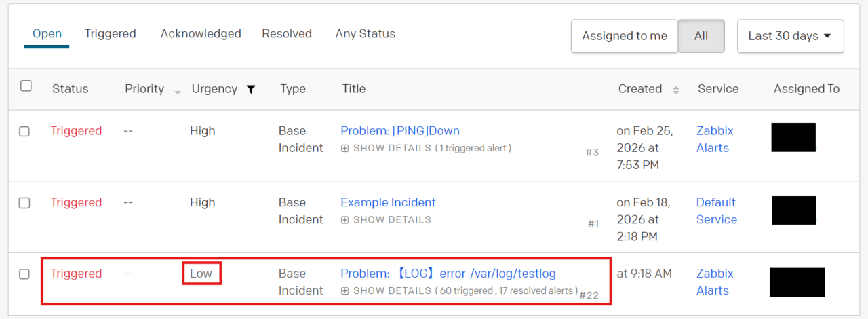Switch to the Triggered tab
Image resolution: width=868 pixels, height=319 pixels.
click(x=110, y=33)
